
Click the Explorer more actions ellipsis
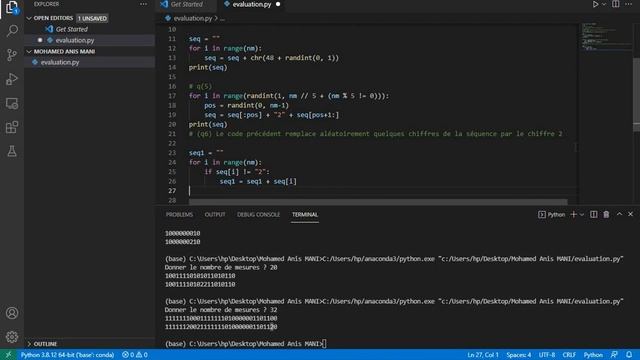pyautogui.click(x=143, y=4)
